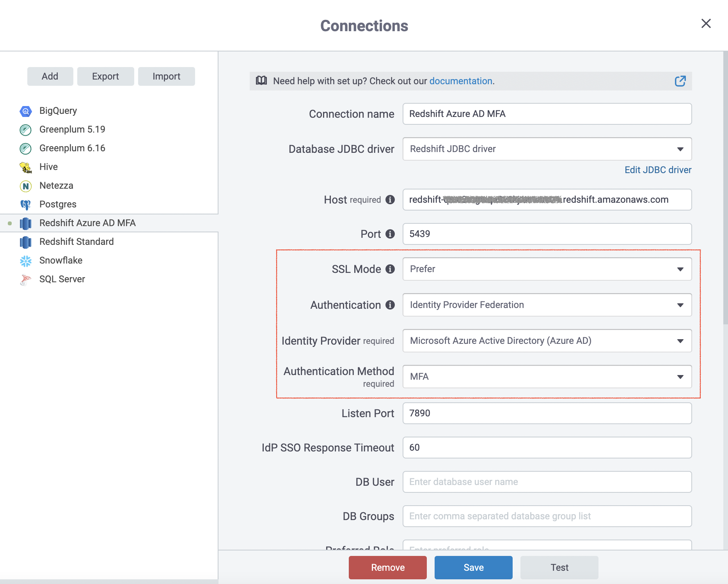Open the Database JDBC driver dropdown
728x584 pixels.
[547, 149]
